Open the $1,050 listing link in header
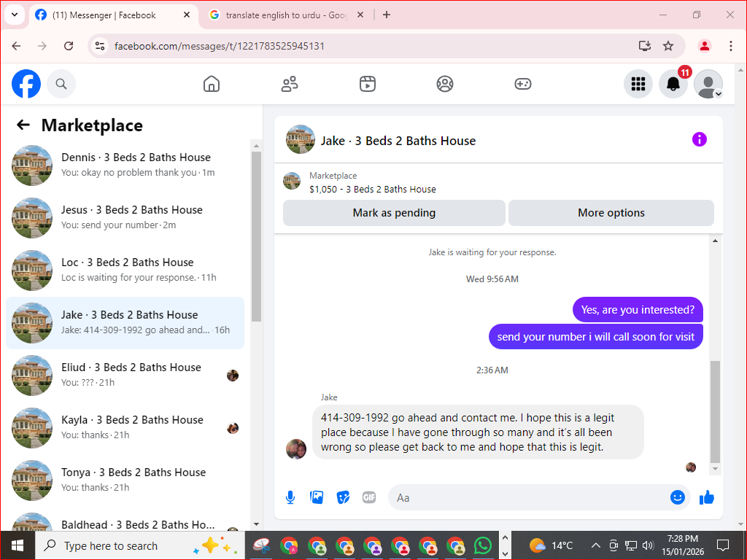 (373, 189)
